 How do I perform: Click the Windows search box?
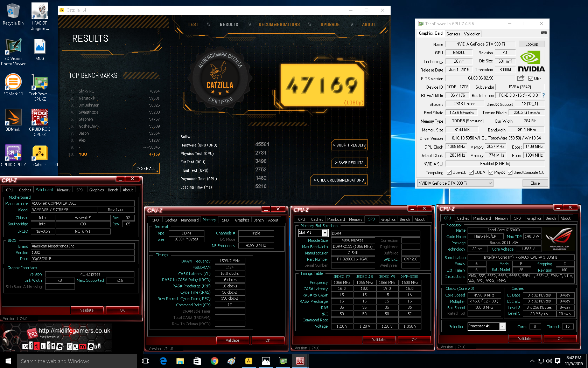[77, 361]
